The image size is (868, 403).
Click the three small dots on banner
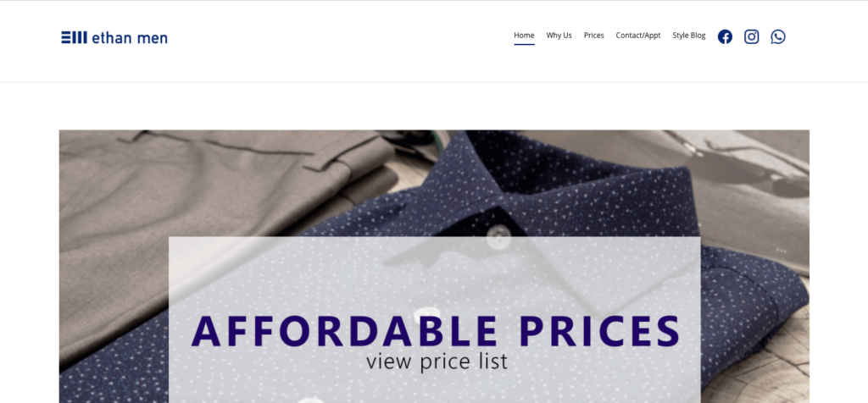tap(781, 251)
